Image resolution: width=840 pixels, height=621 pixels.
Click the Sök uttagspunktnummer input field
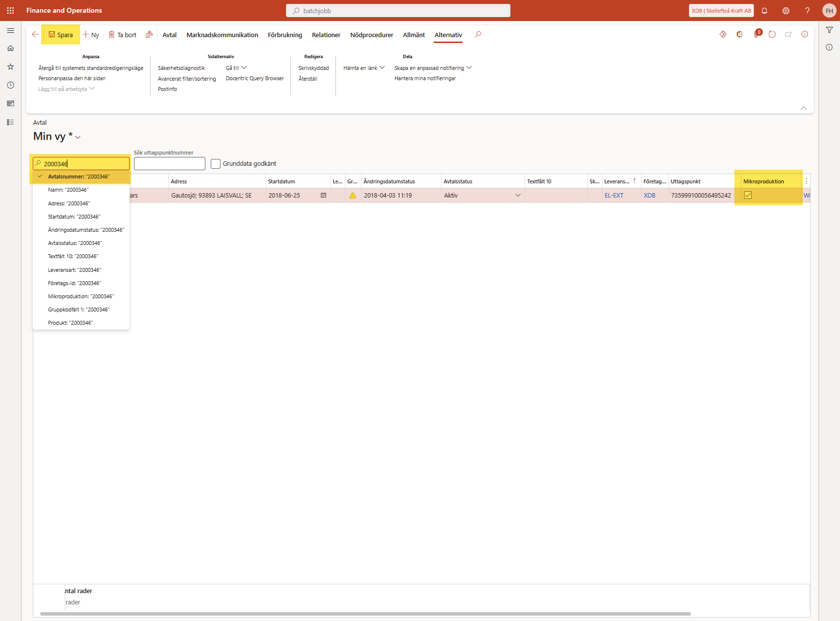(x=169, y=164)
